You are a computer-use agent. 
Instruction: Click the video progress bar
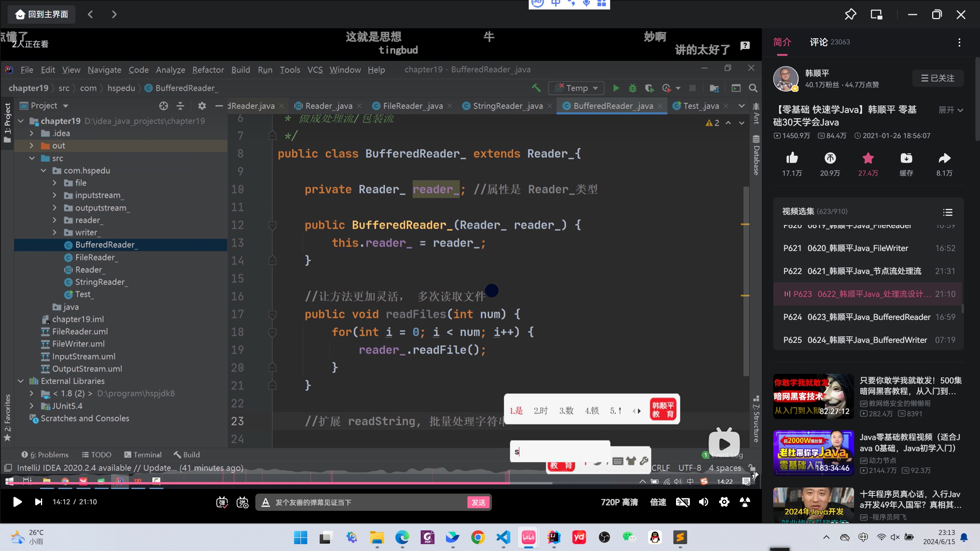coord(381,483)
